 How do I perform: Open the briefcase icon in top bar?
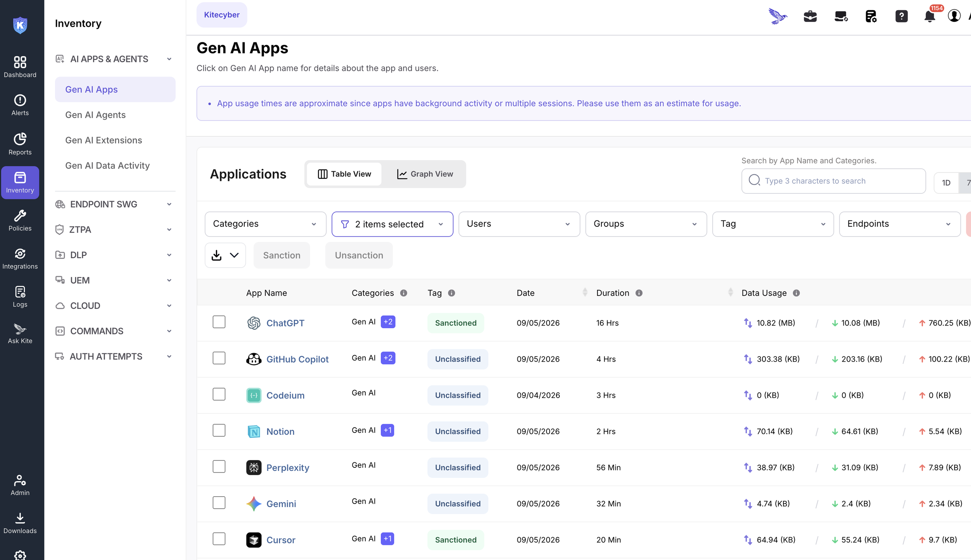[x=810, y=16]
